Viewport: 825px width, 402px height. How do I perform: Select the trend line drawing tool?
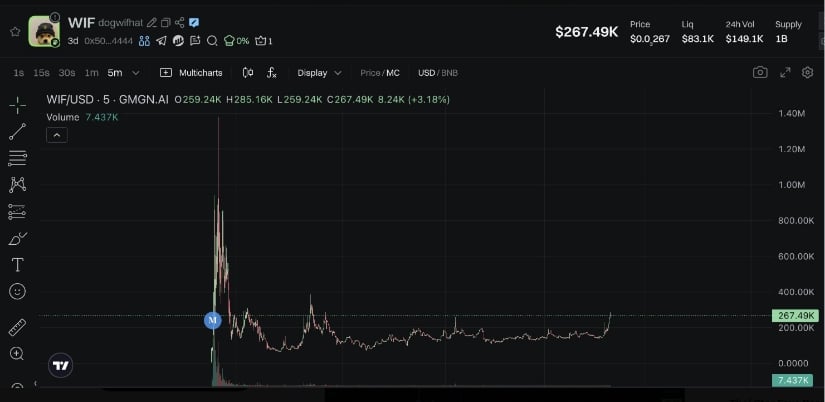pyautogui.click(x=17, y=132)
